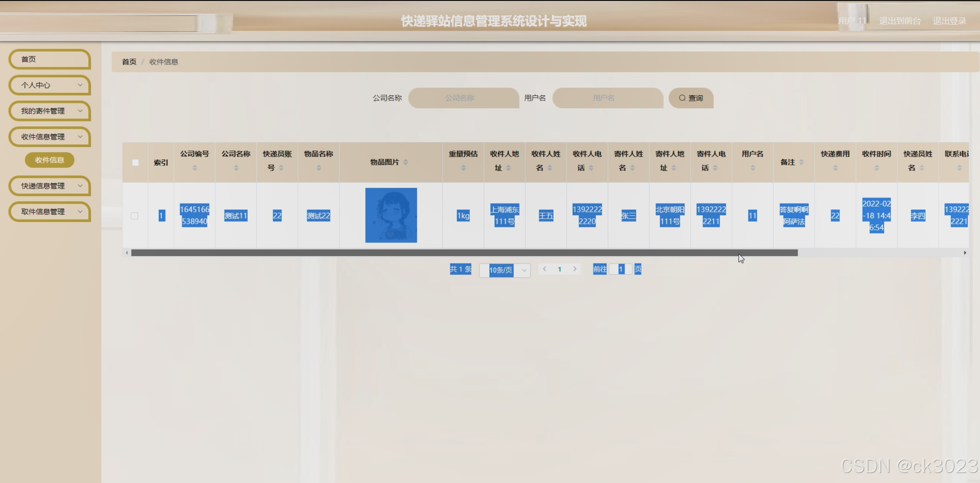Click sort icon on 公司编号 column

click(194, 168)
